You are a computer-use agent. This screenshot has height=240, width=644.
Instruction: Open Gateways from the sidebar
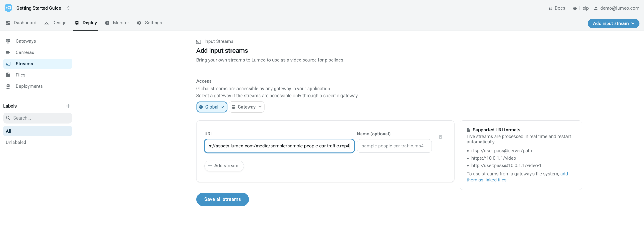pos(25,41)
